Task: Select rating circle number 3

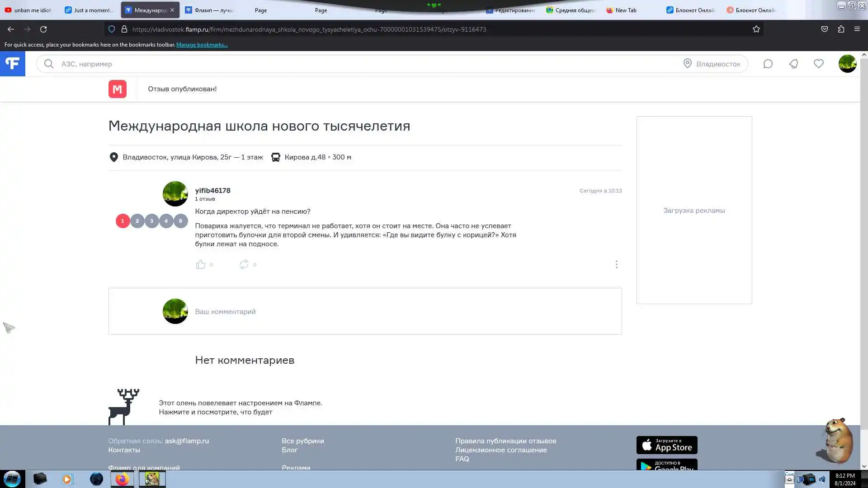Action: click(x=151, y=221)
